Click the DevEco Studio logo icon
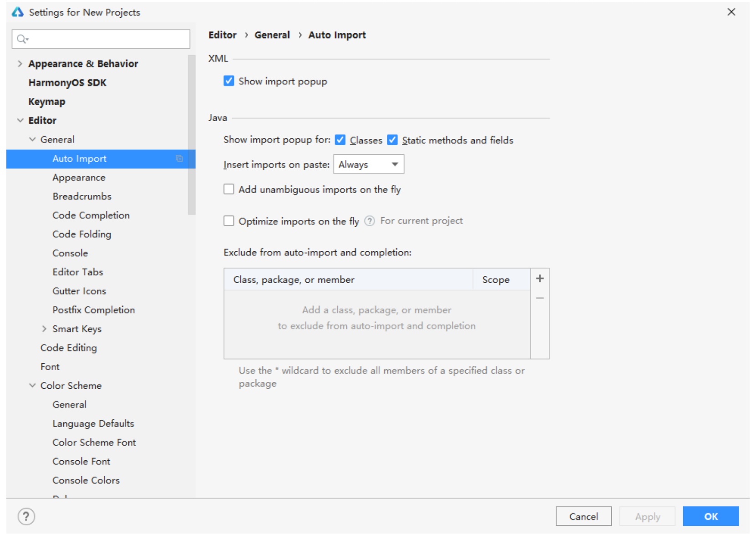 tap(17, 12)
